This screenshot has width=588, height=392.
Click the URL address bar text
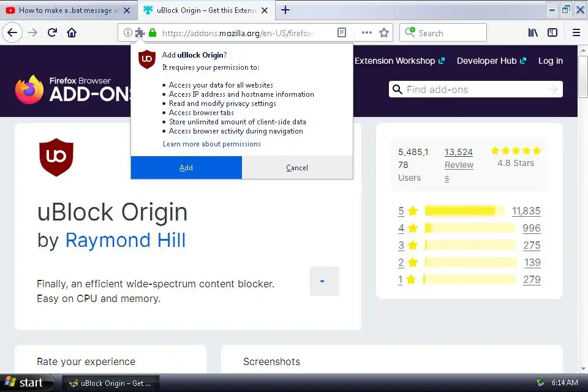pos(237,33)
